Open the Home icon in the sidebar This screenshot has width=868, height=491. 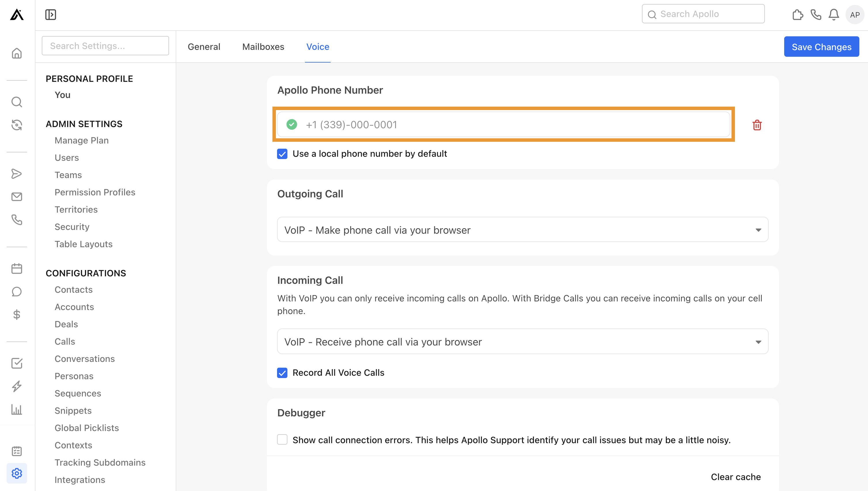point(16,53)
